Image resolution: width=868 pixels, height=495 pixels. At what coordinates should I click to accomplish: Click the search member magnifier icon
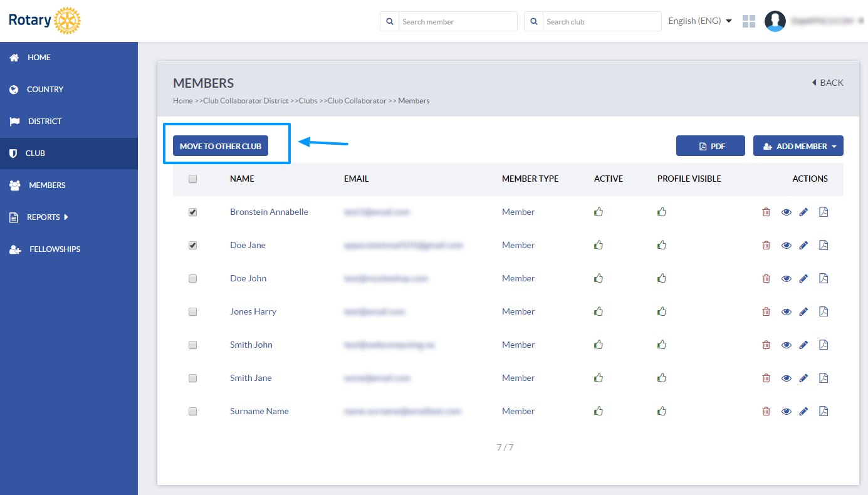pyautogui.click(x=390, y=21)
